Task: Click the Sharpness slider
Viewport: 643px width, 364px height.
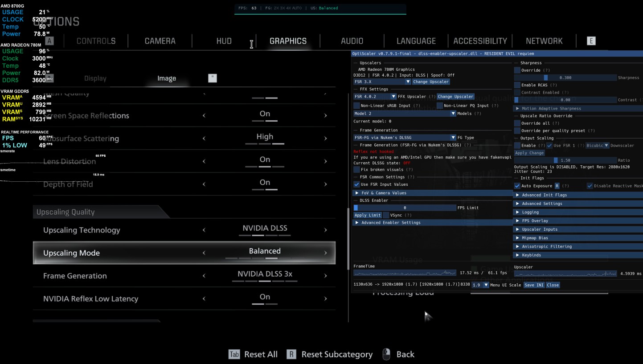Action: coord(565,78)
